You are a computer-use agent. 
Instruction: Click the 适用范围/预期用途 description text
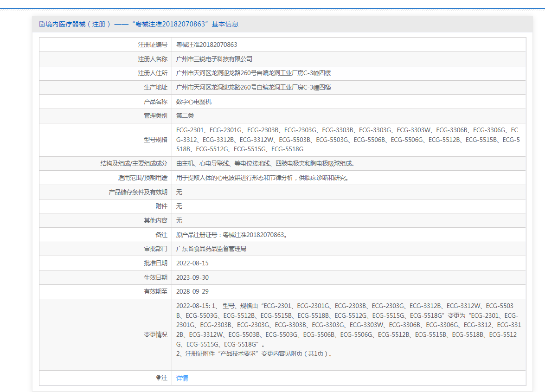click(x=263, y=178)
